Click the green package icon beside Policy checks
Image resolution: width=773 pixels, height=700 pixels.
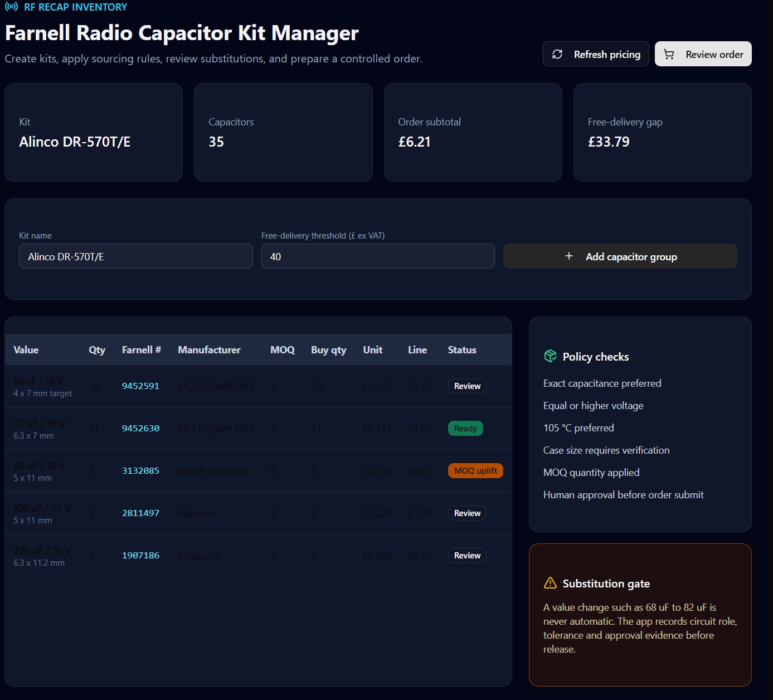click(550, 356)
